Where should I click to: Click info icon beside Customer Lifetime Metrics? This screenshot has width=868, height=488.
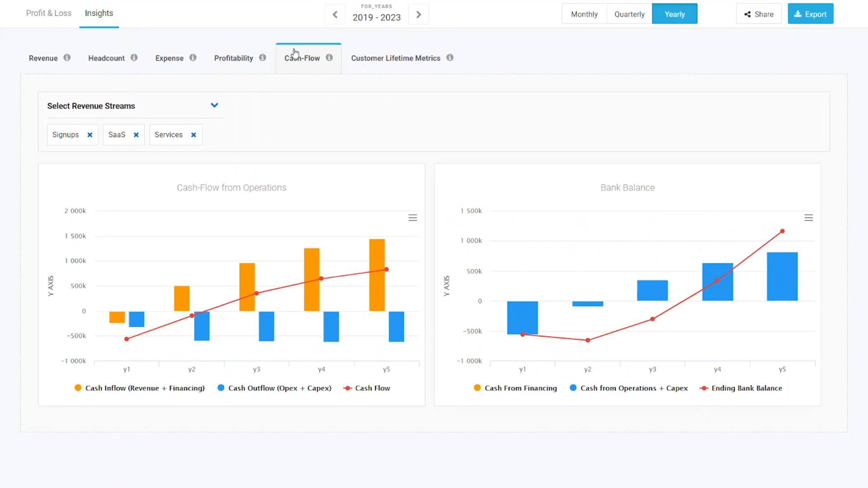click(x=450, y=57)
